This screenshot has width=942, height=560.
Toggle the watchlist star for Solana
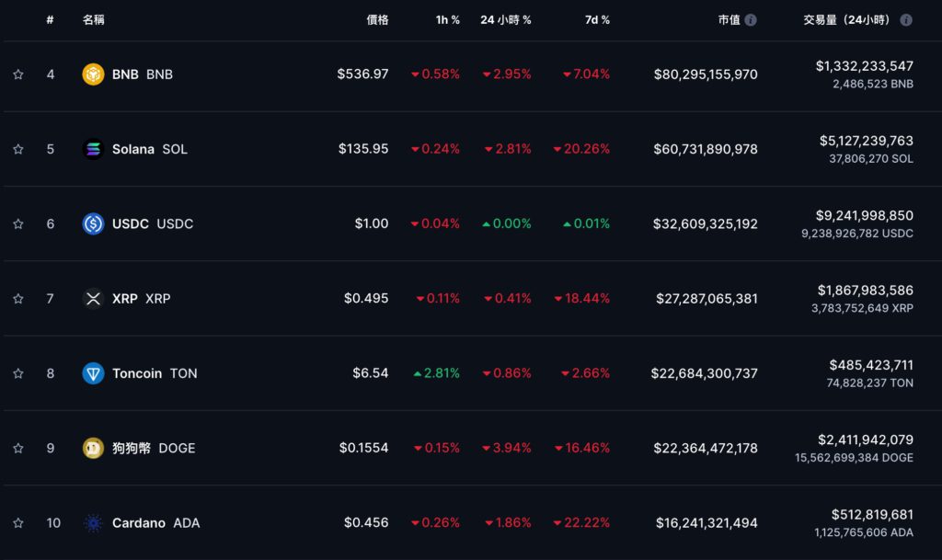[18, 149]
